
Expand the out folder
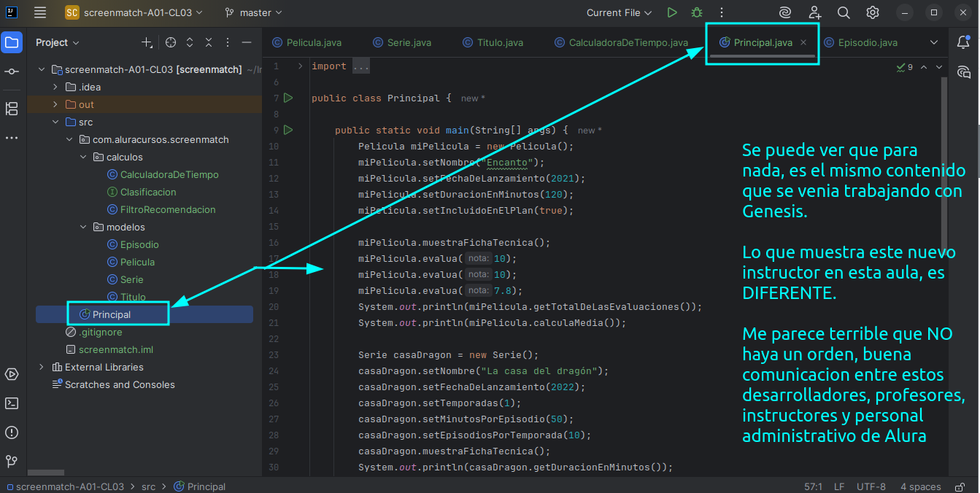tap(55, 104)
